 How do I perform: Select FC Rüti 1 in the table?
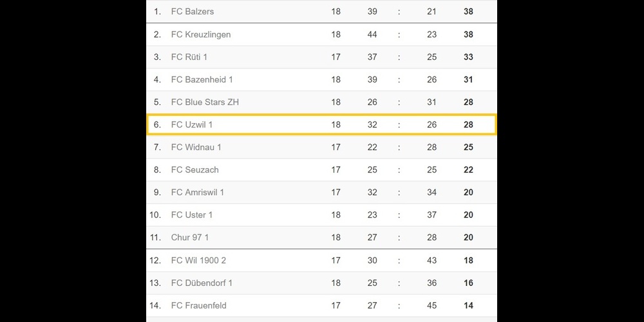point(189,57)
